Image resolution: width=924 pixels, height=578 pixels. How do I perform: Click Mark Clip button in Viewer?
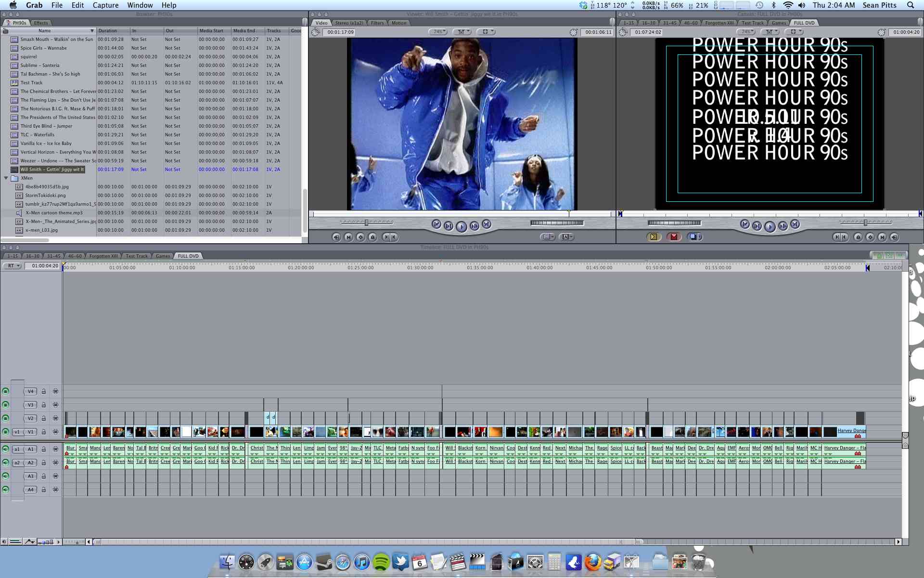(x=348, y=237)
